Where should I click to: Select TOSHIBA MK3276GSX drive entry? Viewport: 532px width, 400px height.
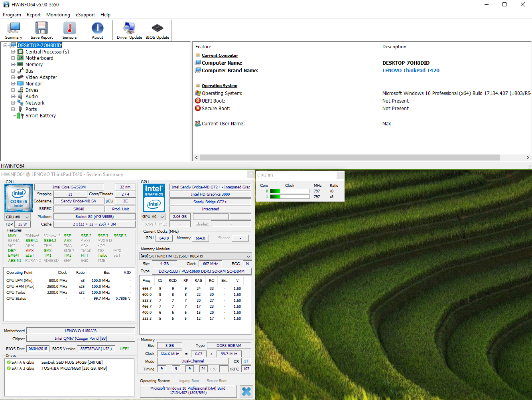[x=74, y=368]
